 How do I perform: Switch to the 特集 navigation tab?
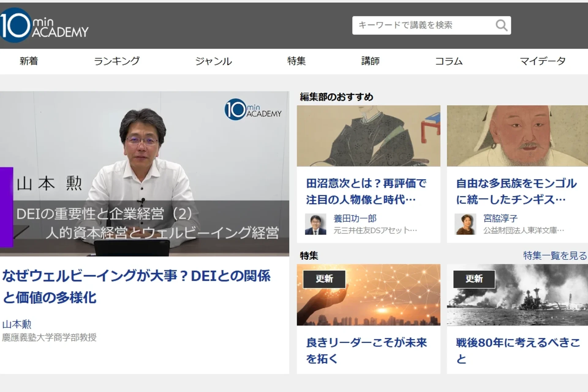(296, 61)
